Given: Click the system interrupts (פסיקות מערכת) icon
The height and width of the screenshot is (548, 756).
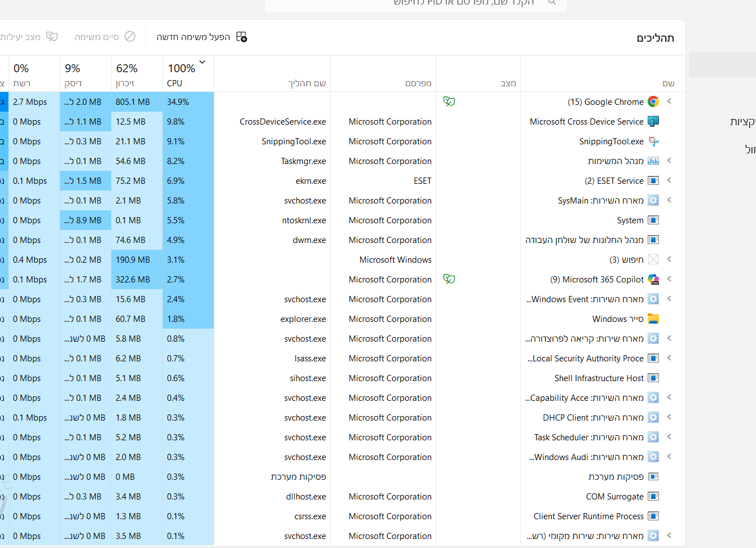Looking at the screenshot, I should (x=653, y=476).
